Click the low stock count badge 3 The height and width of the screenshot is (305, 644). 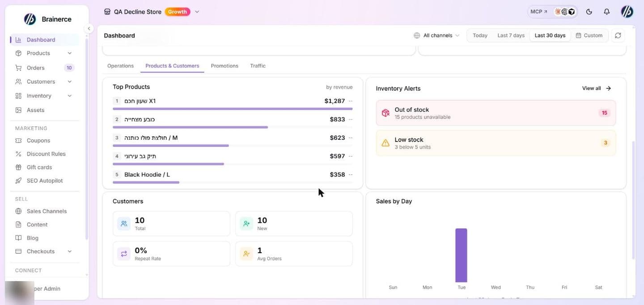[x=606, y=143]
